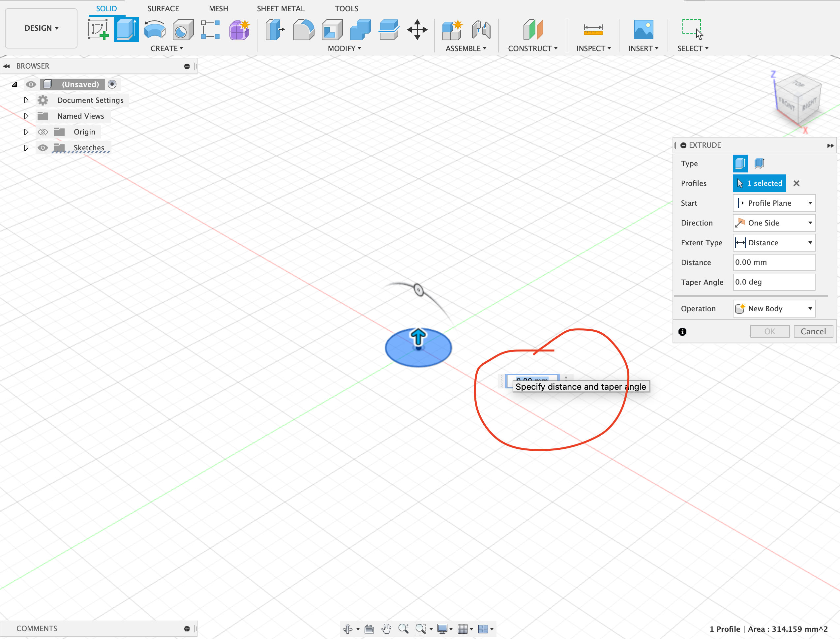This screenshot has width=840, height=639.
Task: Hide the Sketches folder
Action: [43, 148]
